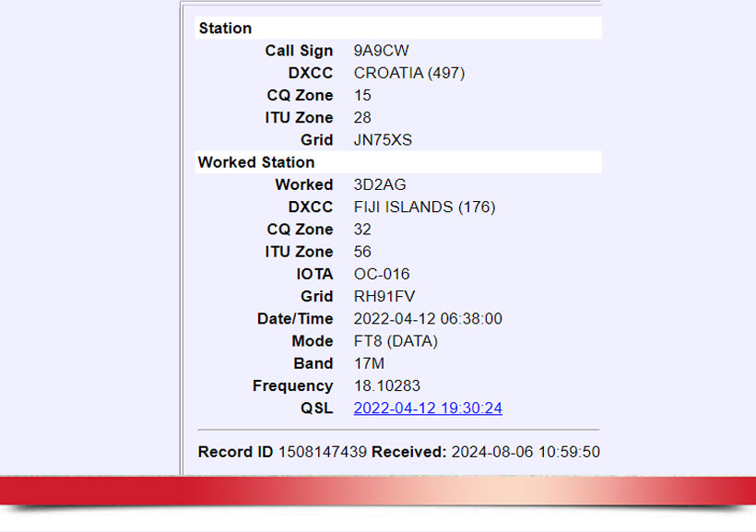
Task: Click the Frequency value 18.10283
Action: coord(388,386)
